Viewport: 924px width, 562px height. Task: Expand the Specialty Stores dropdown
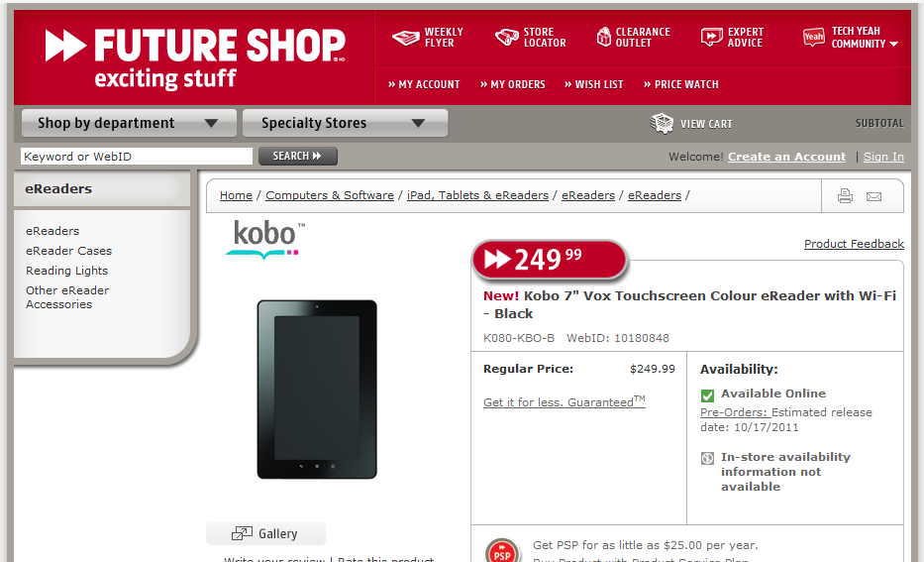pyautogui.click(x=345, y=123)
